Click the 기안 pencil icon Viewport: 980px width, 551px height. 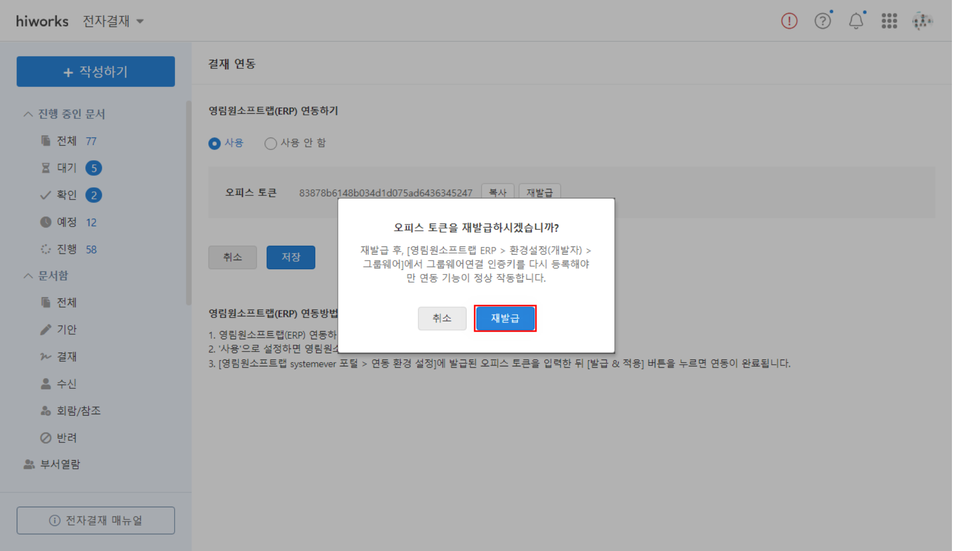point(46,330)
